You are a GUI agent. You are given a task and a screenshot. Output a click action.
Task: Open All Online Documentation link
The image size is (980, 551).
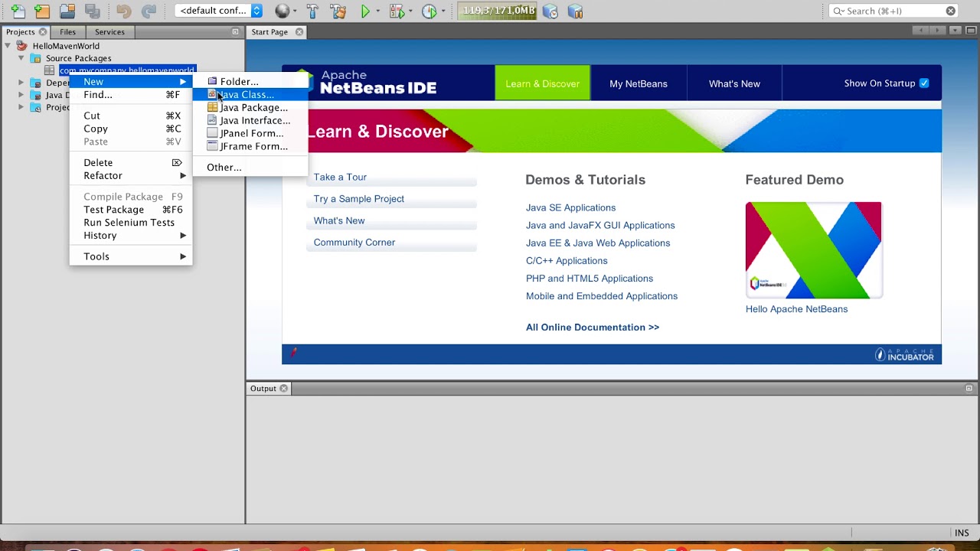coord(593,328)
